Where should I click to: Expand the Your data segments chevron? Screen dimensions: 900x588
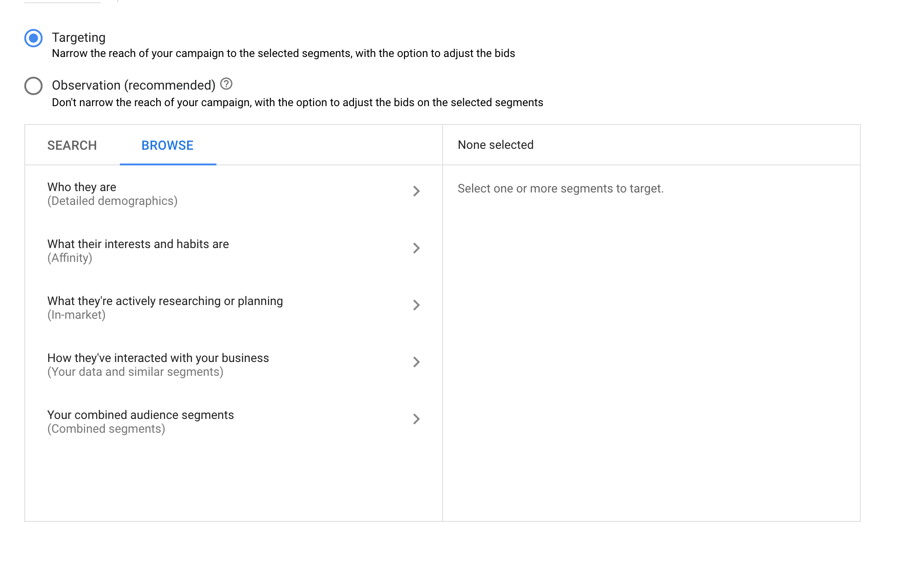pos(416,362)
